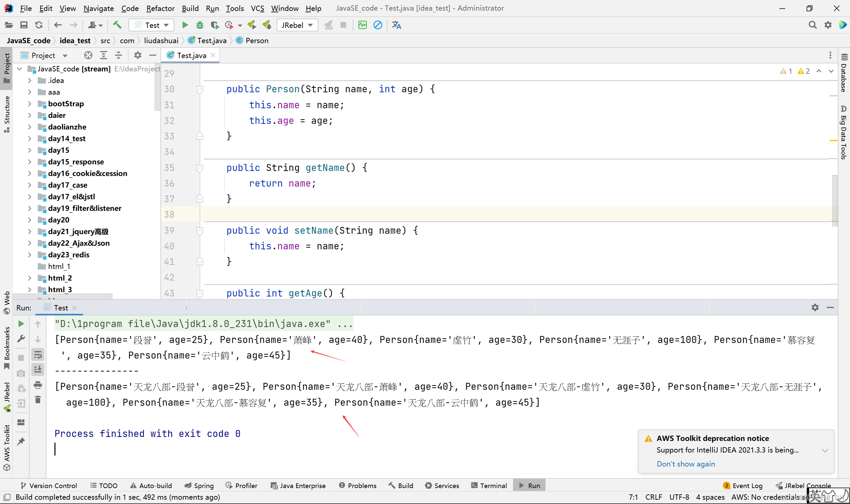850x504 pixels.
Task: Click the Translate/language icon in toolbar
Action: [x=397, y=25]
